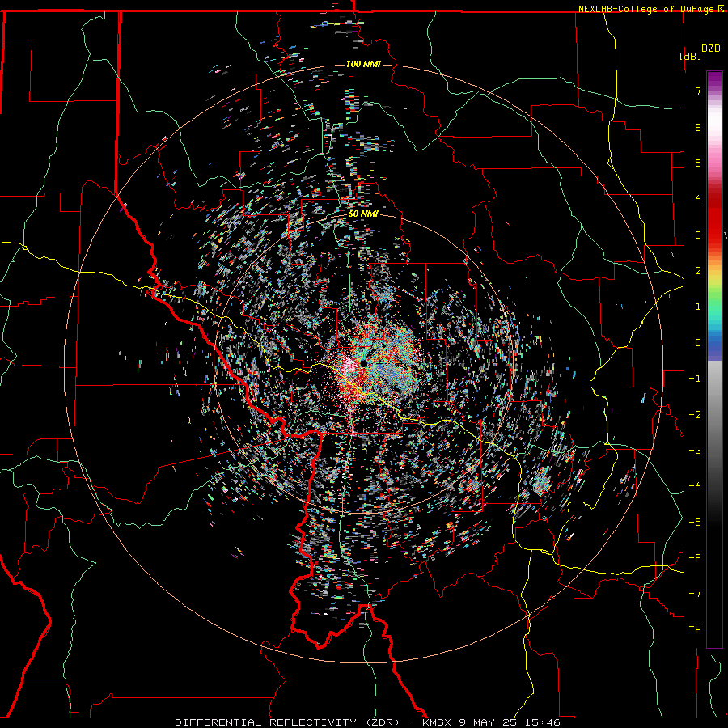Click the NEXLAB-College of DuPage credit text

click(x=645, y=9)
